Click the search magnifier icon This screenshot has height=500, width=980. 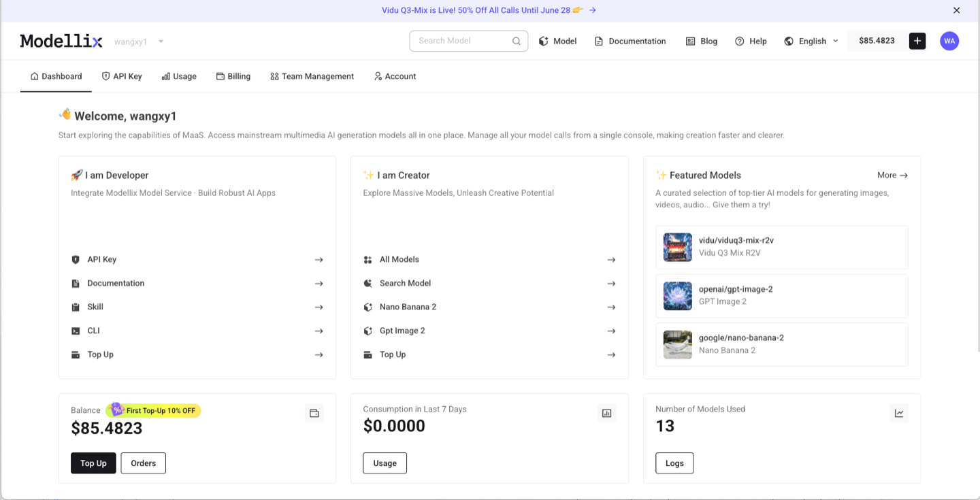coord(517,41)
